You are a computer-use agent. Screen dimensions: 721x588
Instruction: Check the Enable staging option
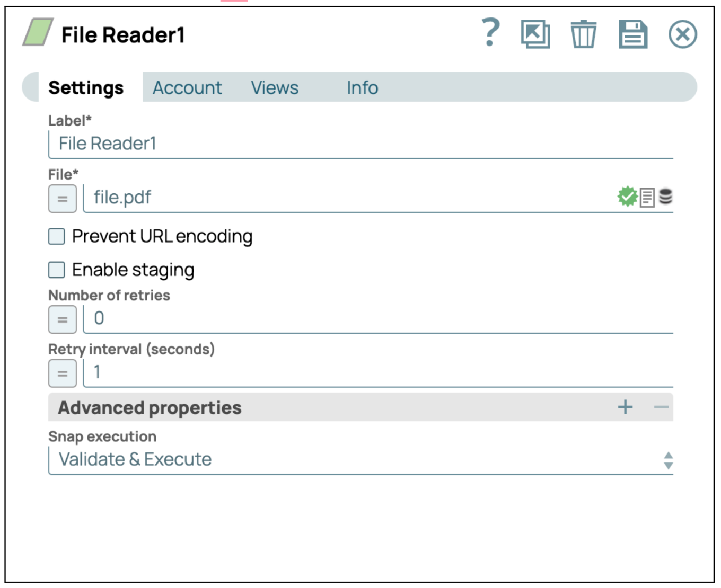pos(57,270)
